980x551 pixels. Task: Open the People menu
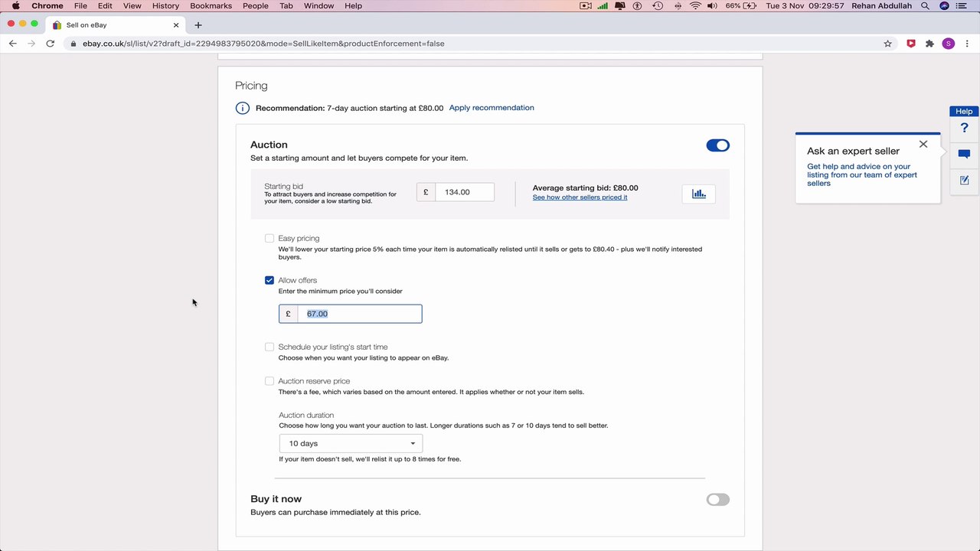pyautogui.click(x=256, y=5)
